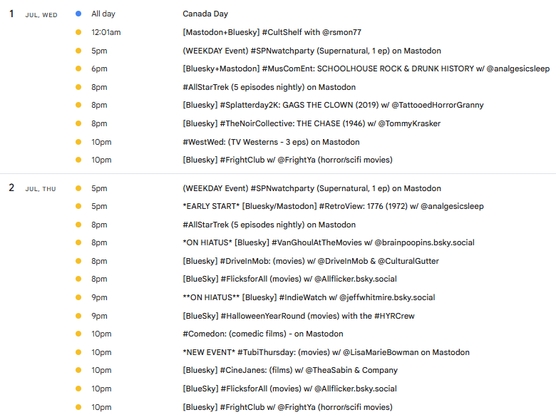Click the blue dot beside Canada Day

(78, 14)
